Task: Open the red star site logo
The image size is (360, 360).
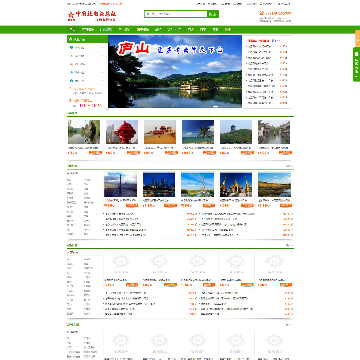Action: [x=92, y=15]
